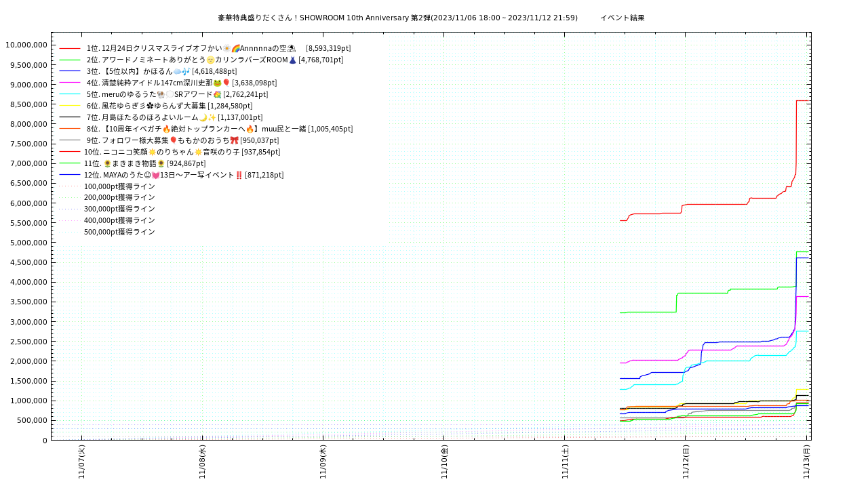Click y-axis label 9,500,000
Viewport: 868px width, 488px height.
(x=28, y=65)
